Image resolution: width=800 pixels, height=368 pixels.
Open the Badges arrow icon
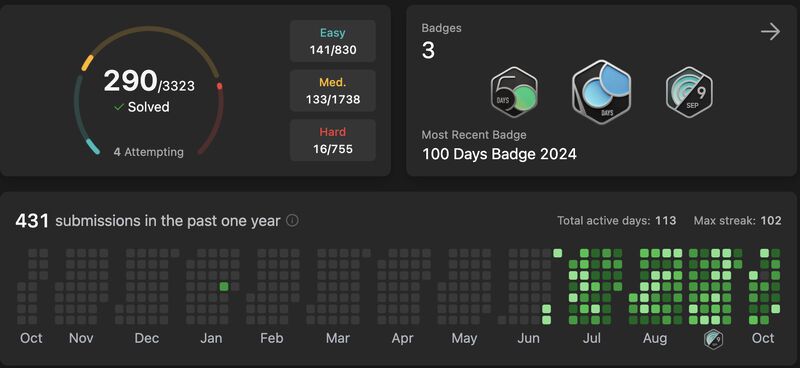click(x=770, y=32)
